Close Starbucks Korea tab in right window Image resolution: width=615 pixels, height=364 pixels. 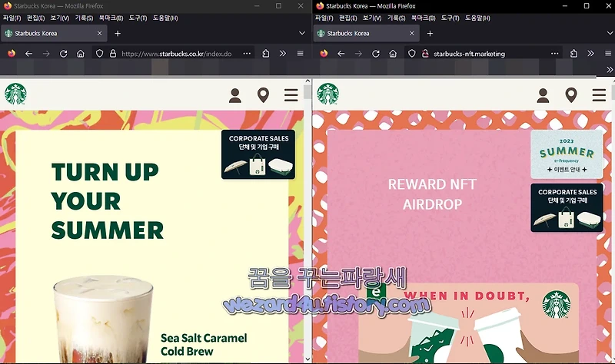pos(412,33)
